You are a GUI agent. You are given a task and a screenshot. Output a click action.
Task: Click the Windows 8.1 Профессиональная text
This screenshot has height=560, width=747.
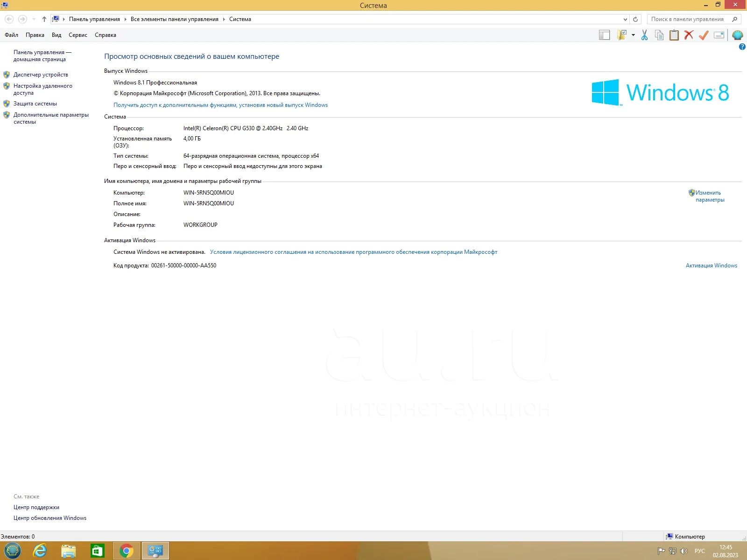[155, 83]
